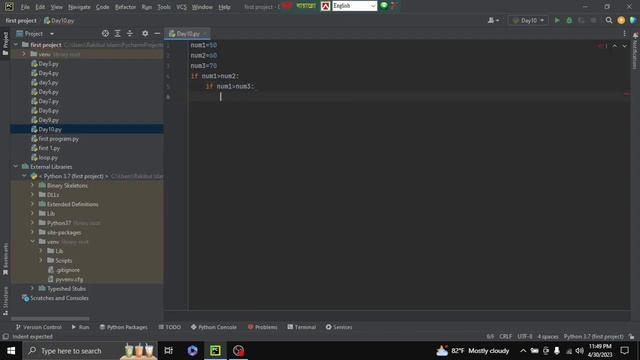Open Search Everywhere magnifier icon
Screen dimensions: 640x360
[609, 20]
